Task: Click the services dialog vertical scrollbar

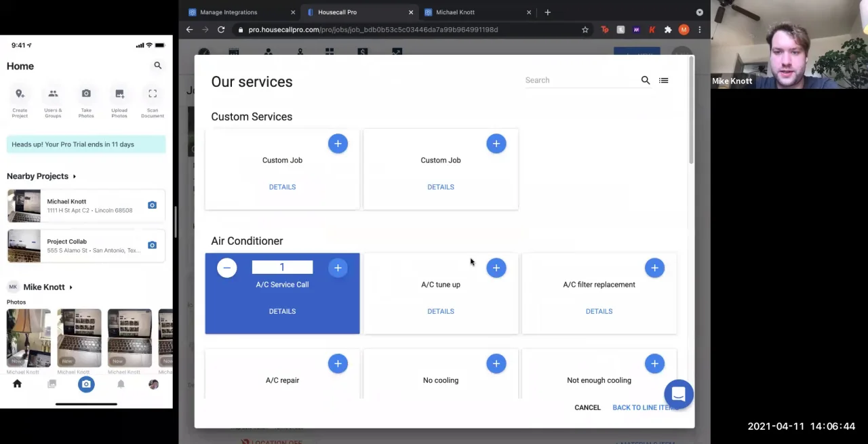Action: point(691,111)
